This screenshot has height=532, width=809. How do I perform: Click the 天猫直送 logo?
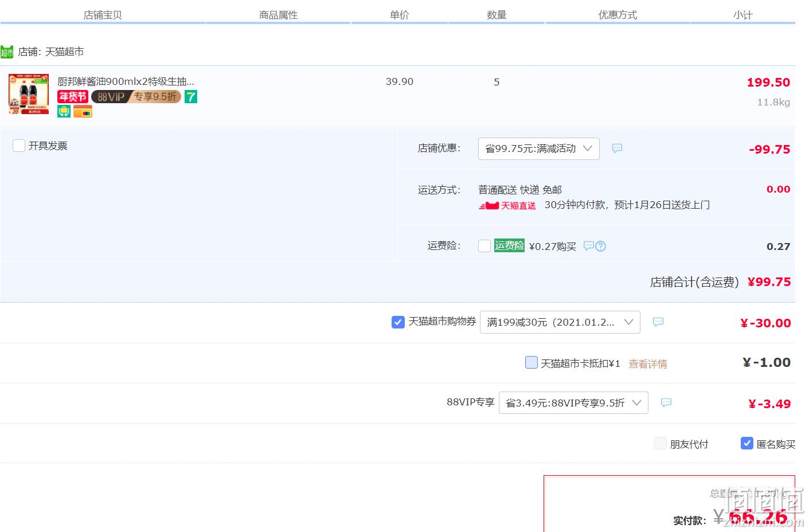[507, 205]
